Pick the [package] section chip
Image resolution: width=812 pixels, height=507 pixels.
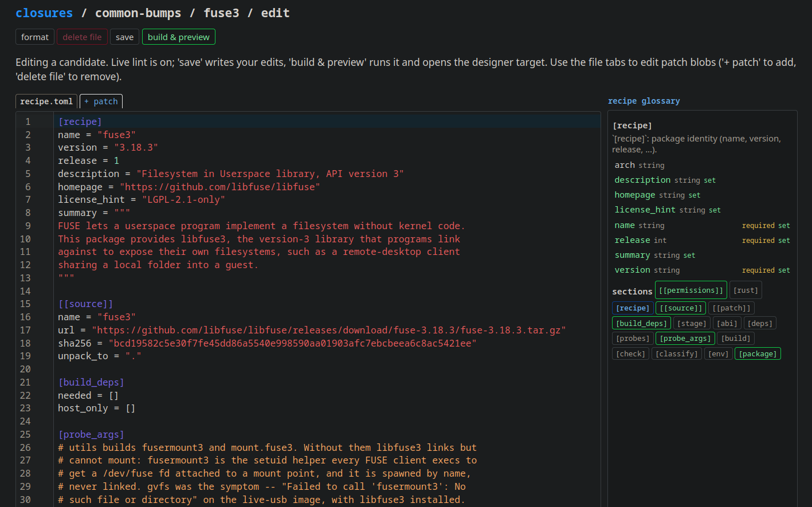[x=758, y=354]
